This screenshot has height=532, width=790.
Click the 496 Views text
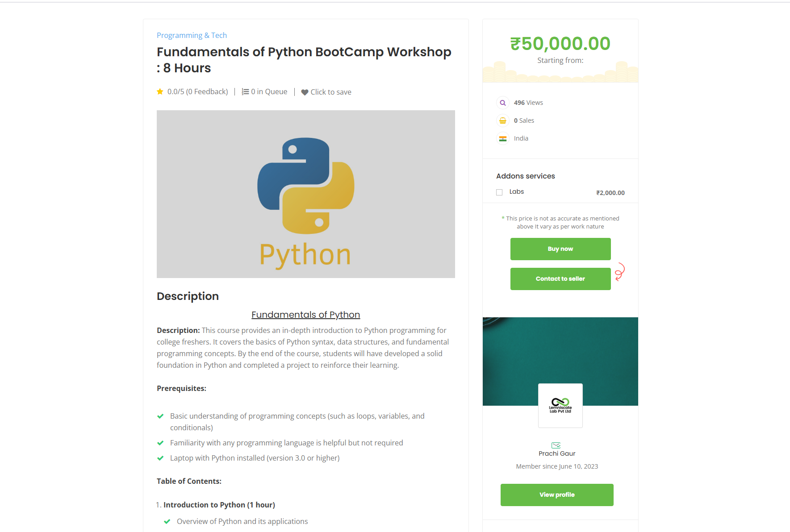pyautogui.click(x=528, y=103)
